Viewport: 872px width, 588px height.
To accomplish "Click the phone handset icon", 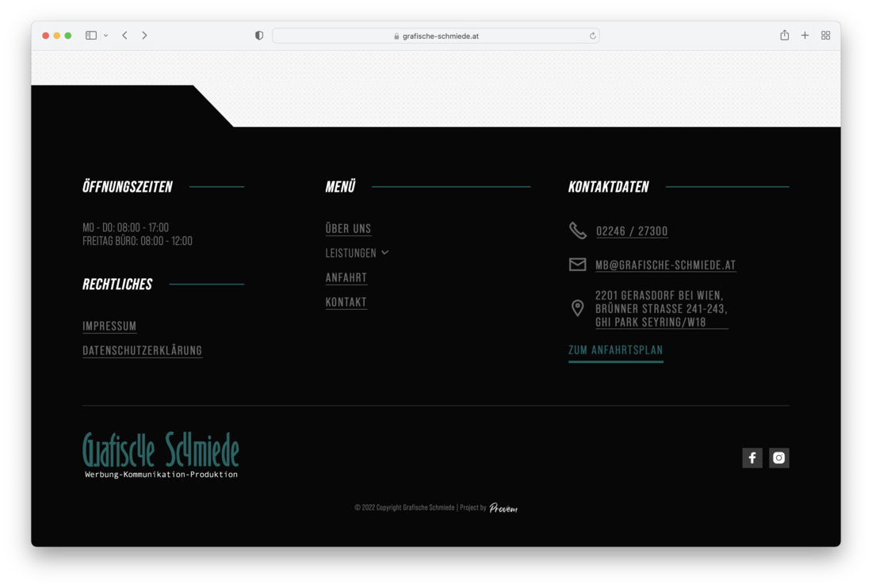I will tap(578, 231).
